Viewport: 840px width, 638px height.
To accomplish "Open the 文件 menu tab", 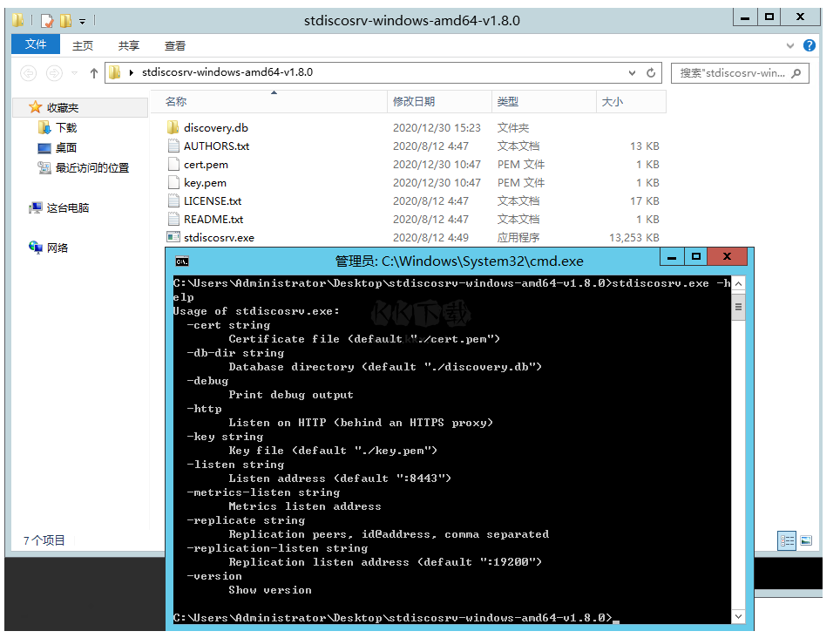I will [x=36, y=44].
